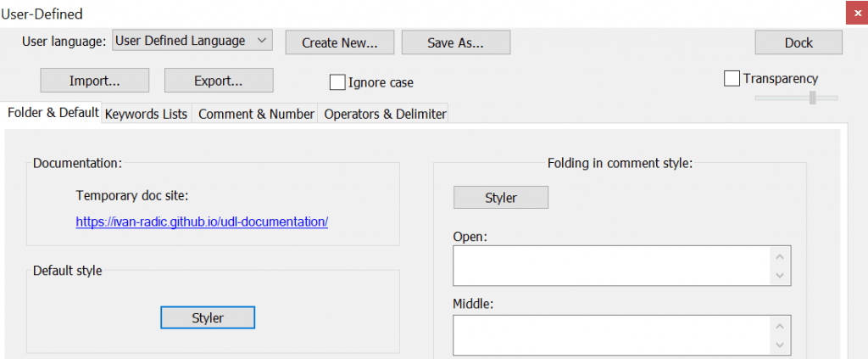Viewport: 868px width, 359px height.
Task: Click the Middle field scroll down arrow
Action: click(x=780, y=345)
